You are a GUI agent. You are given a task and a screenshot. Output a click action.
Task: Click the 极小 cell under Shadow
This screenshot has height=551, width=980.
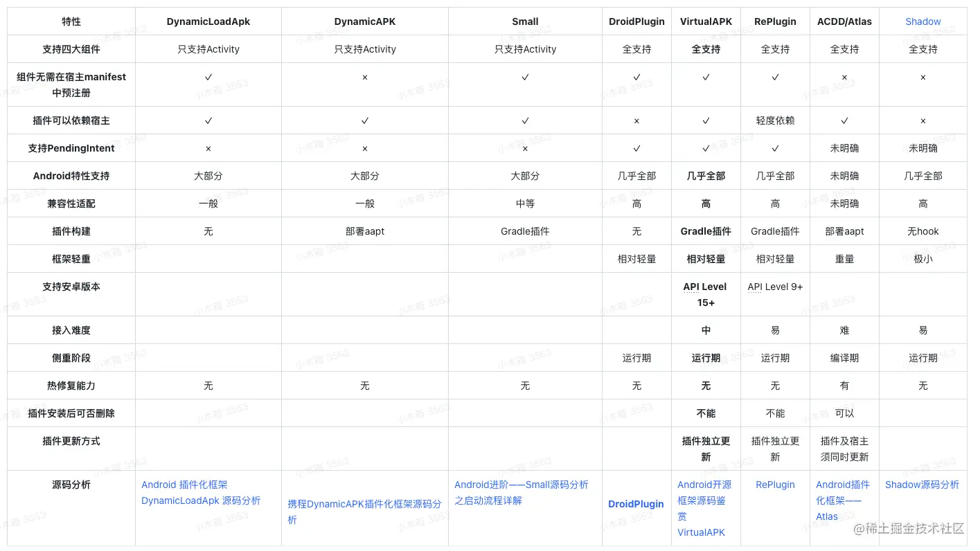pos(923,259)
